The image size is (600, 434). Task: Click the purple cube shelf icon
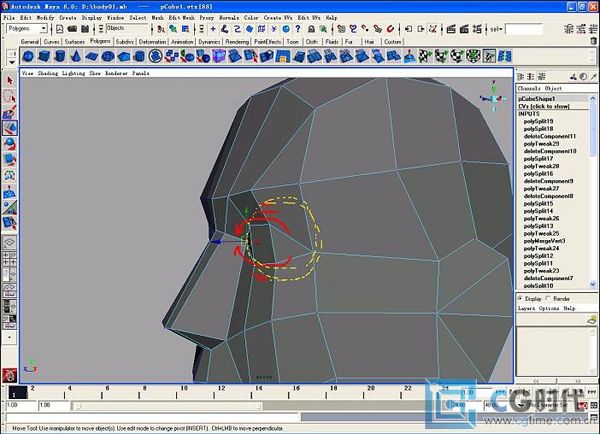point(219,57)
